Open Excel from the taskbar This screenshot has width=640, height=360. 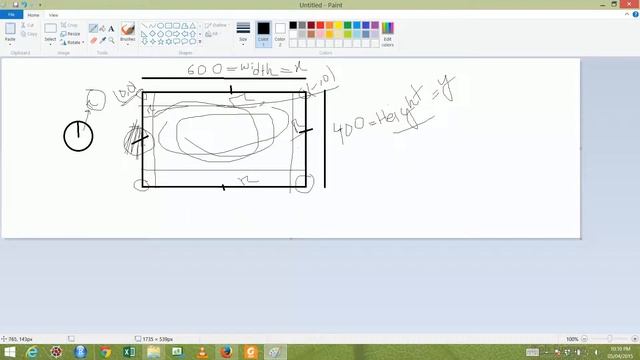point(129,352)
